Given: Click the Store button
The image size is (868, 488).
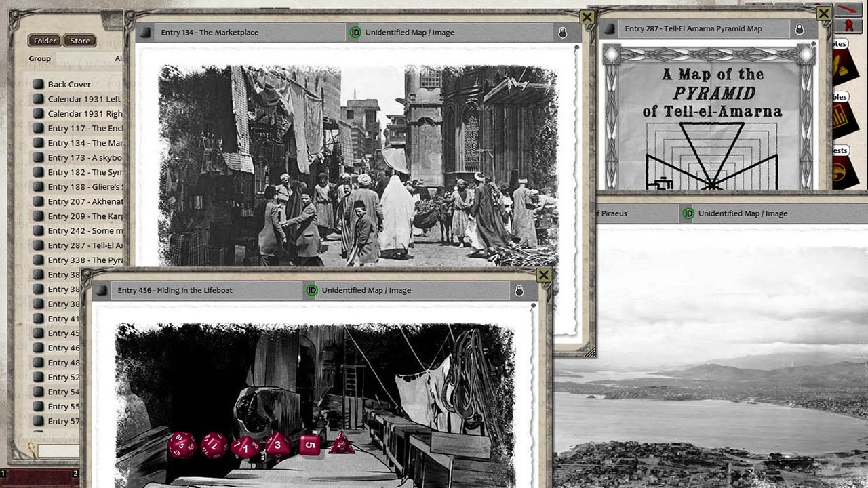Looking at the screenshot, I should (79, 41).
